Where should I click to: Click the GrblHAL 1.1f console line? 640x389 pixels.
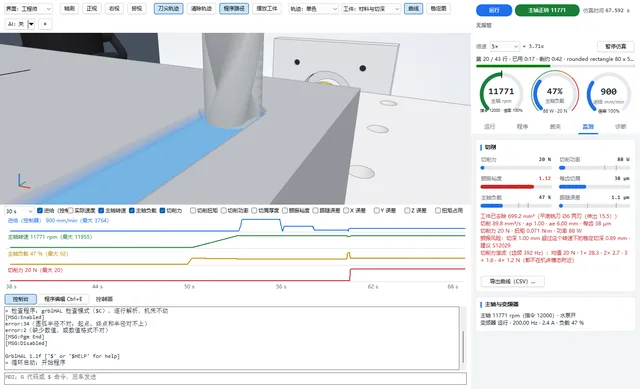[62, 356]
